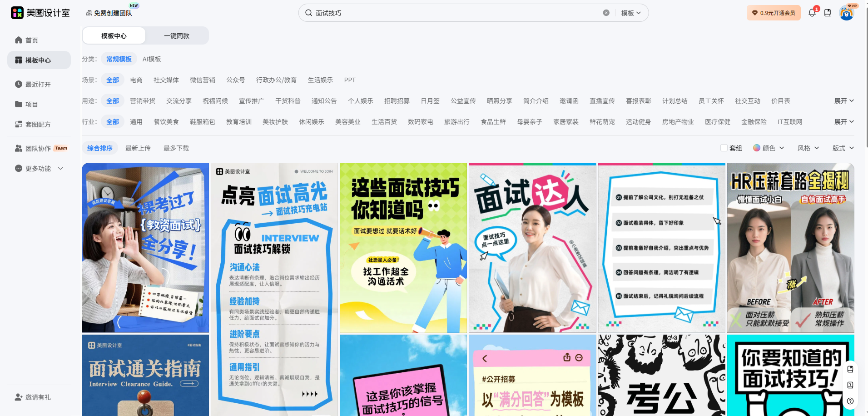Go to 首页 in the sidebar
The height and width of the screenshot is (416, 868).
pos(31,40)
